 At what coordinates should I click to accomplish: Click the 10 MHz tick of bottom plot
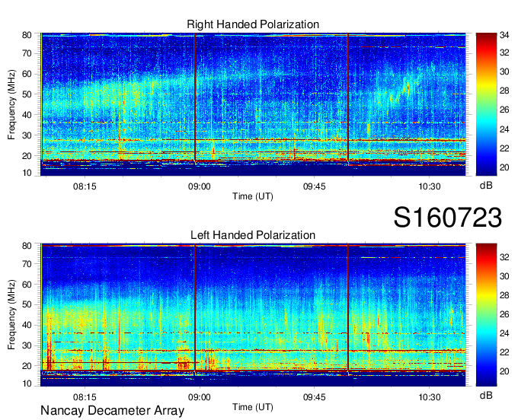27,383
